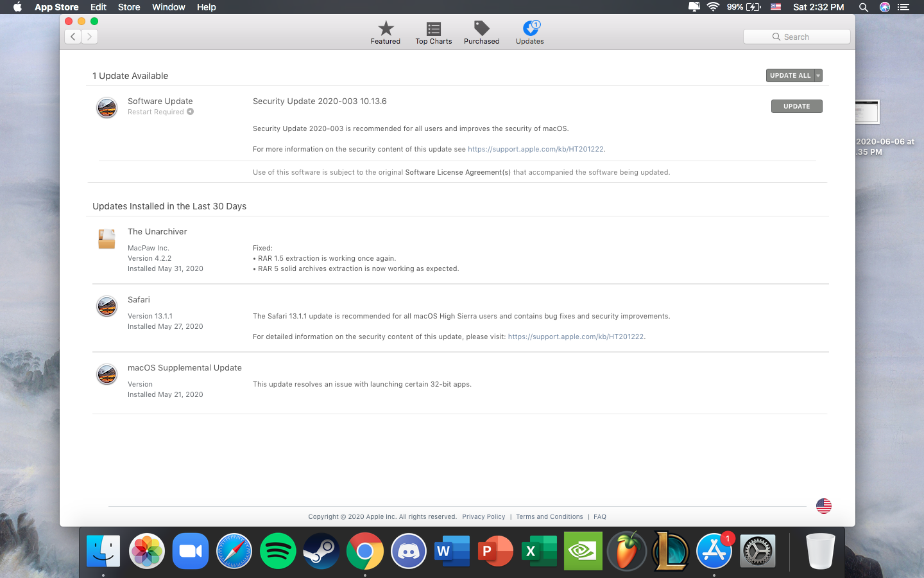Click the UPDATE ALL button
Viewport: 924px width, 578px height.
coord(790,75)
